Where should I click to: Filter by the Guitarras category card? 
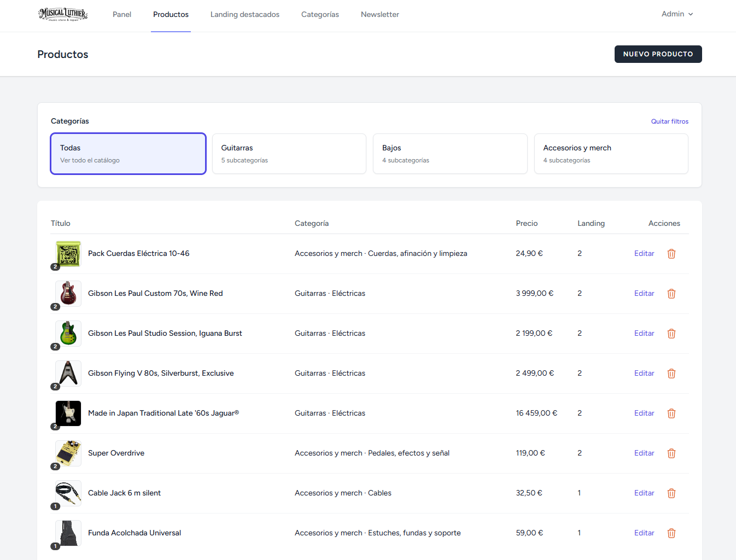(x=289, y=154)
